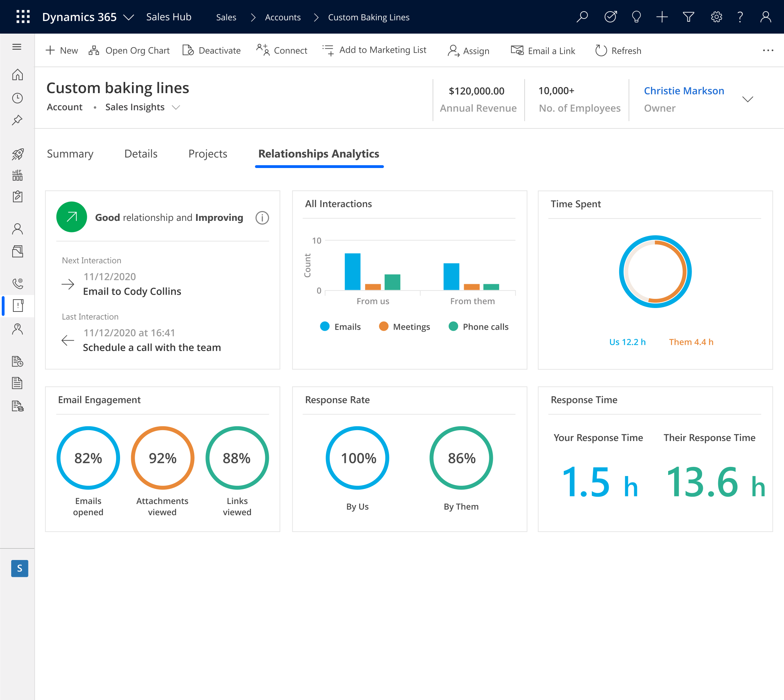
Task: Expand the Sales Insights form selector
Action: tap(176, 107)
